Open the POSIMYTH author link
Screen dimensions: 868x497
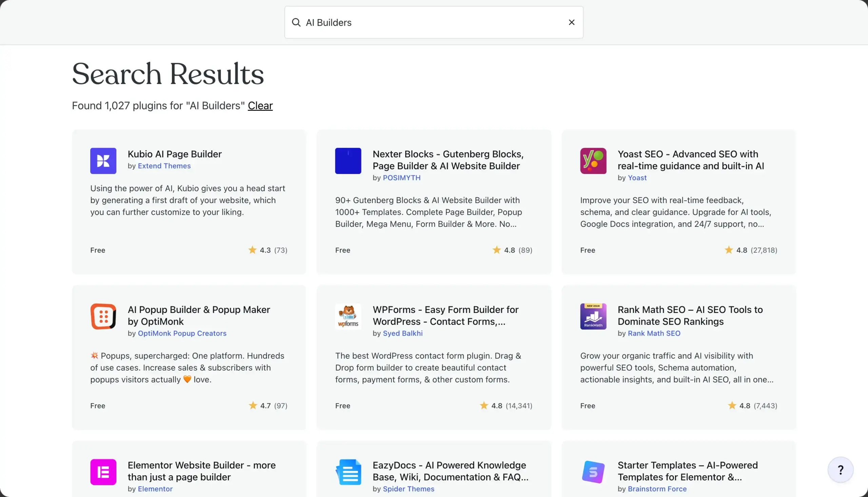point(401,178)
